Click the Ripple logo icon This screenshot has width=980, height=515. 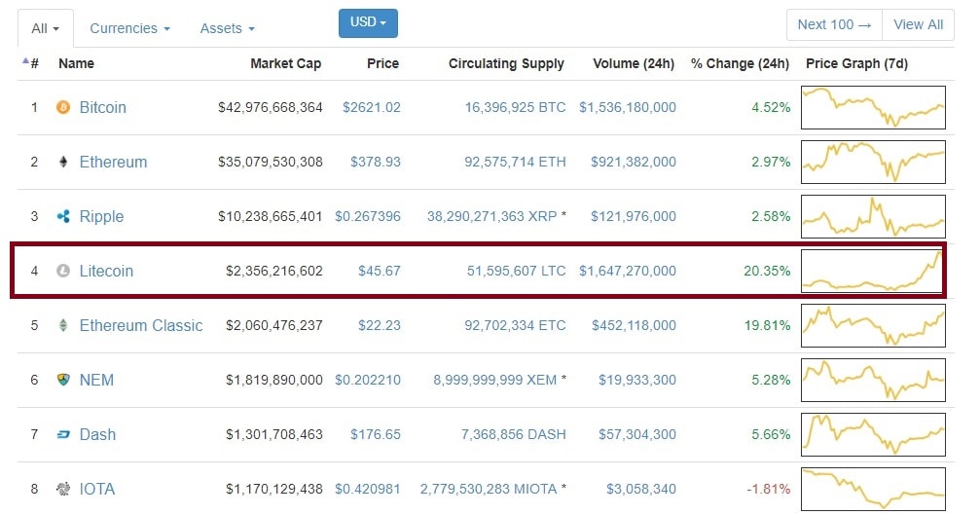pos(64,216)
